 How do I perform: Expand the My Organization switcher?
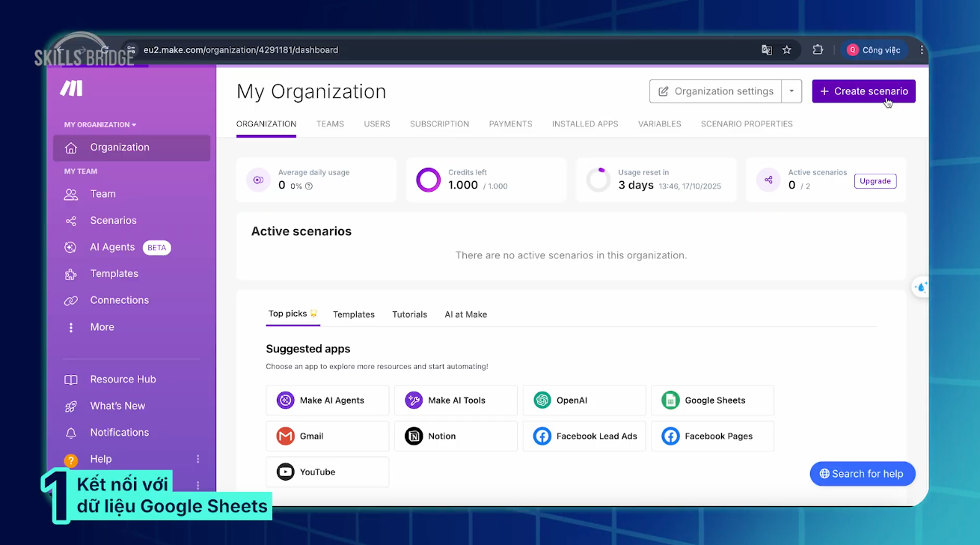click(100, 125)
